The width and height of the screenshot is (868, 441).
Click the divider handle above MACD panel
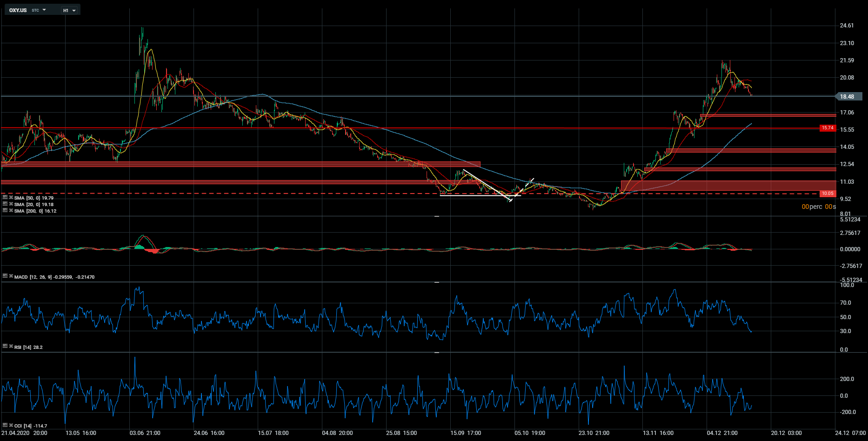437,216
